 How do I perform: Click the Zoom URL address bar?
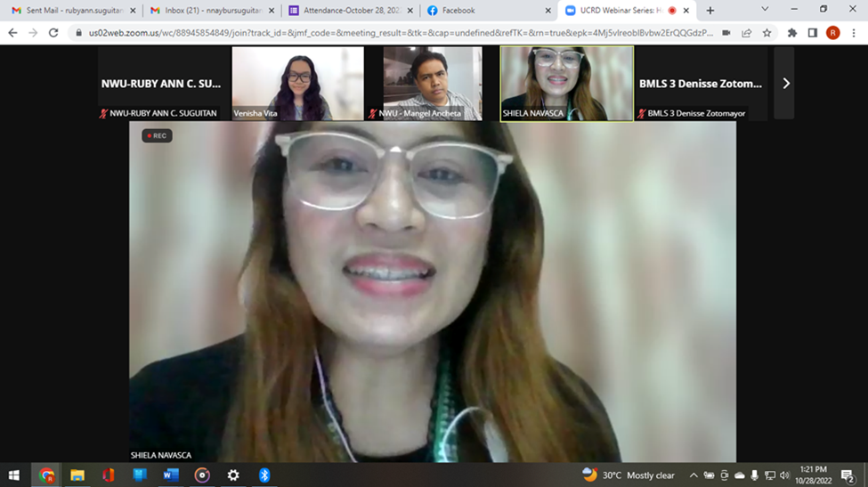[392, 33]
